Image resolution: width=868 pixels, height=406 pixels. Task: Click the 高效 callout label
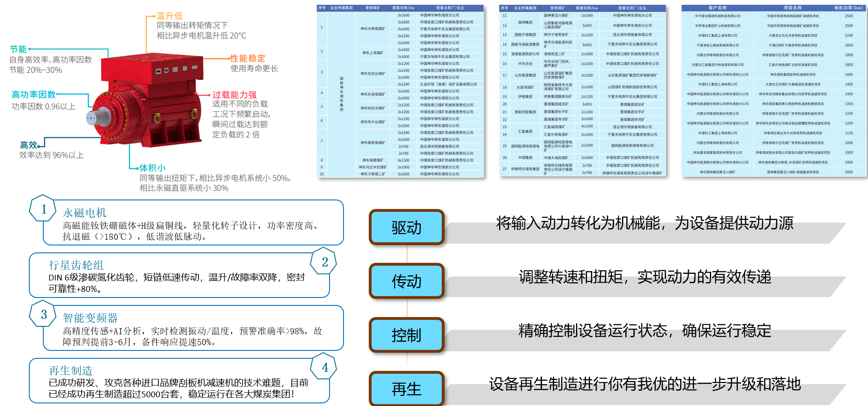[28, 145]
